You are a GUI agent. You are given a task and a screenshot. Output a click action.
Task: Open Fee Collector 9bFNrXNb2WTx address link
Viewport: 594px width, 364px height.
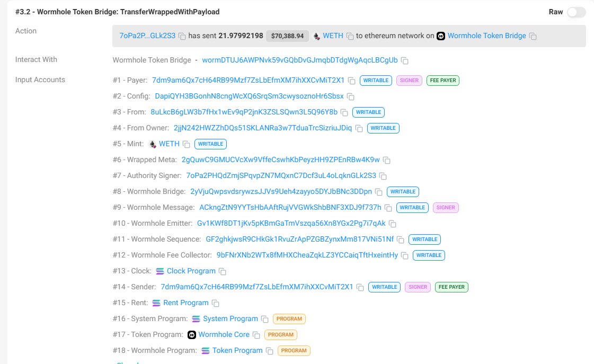point(307,255)
